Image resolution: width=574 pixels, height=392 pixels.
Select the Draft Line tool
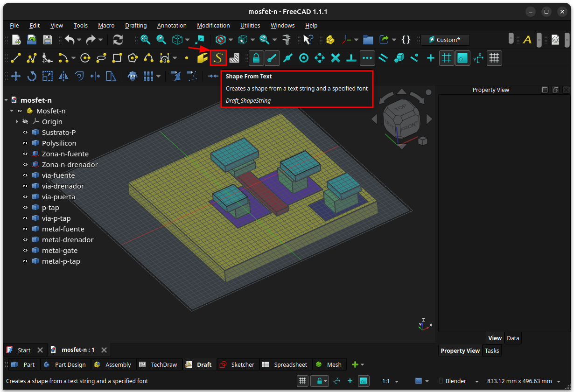tap(16, 58)
